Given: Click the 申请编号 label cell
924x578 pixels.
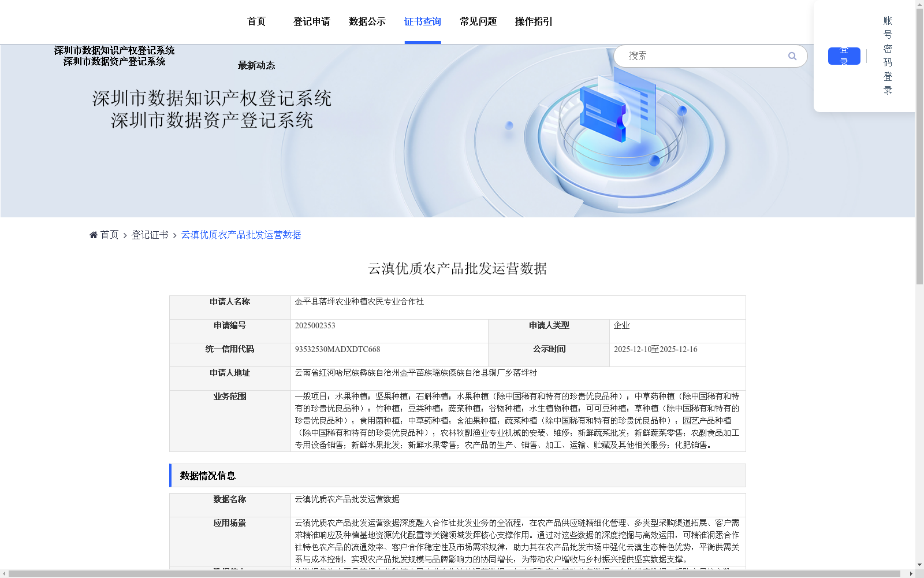Looking at the screenshot, I should click(230, 331).
